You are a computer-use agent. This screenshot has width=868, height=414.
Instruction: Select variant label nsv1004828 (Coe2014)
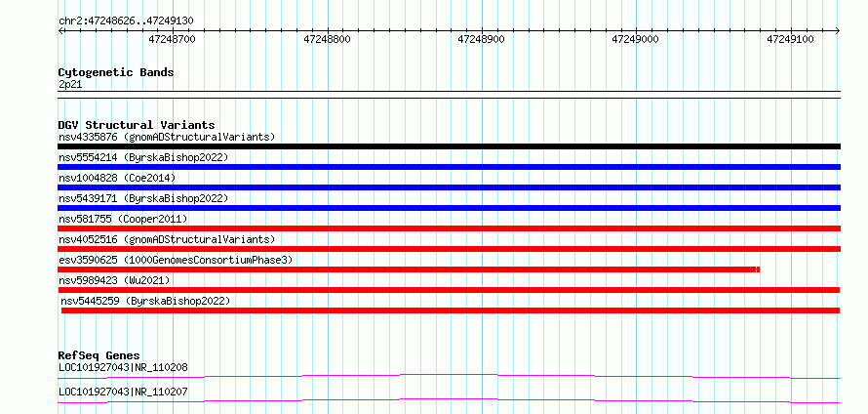[117, 178]
